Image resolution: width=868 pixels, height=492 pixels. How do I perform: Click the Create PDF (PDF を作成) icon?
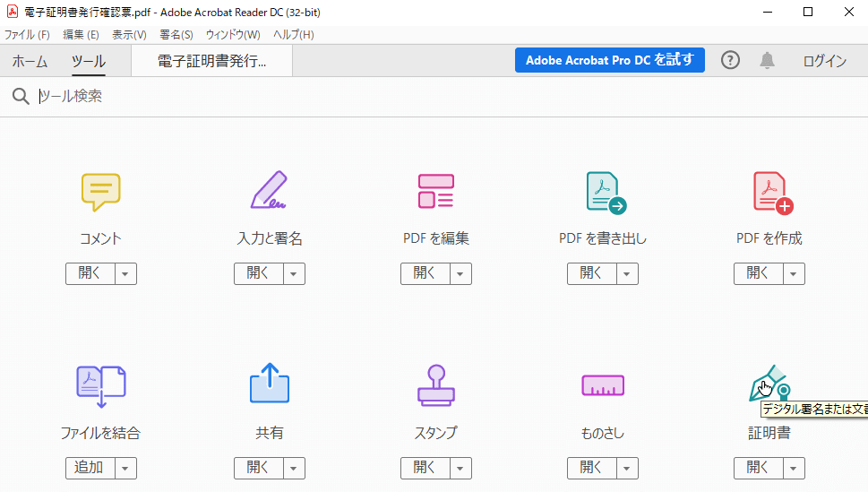point(771,192)
